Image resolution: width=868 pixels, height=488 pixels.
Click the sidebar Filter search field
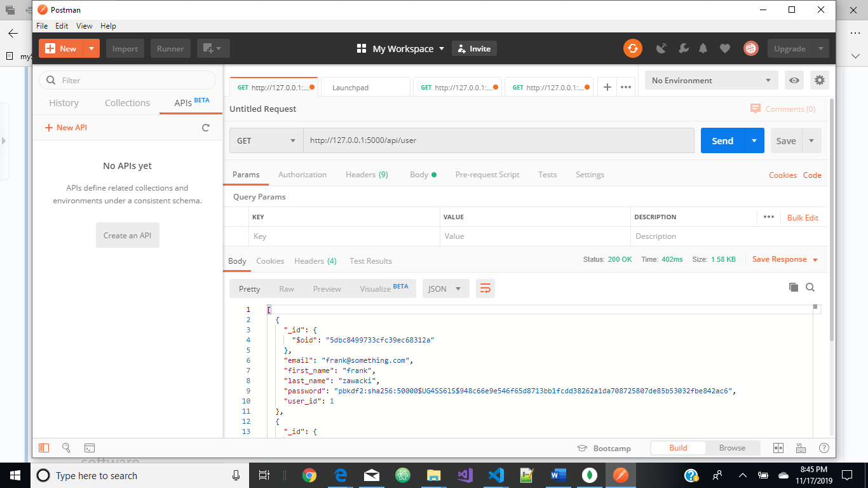pyautogui.click(x=128, y=80)
